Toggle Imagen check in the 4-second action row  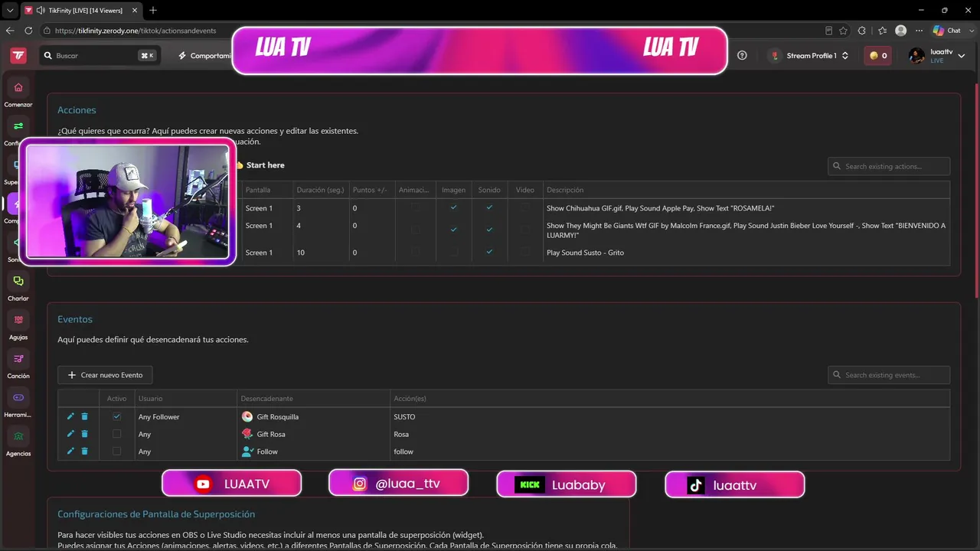coord(454,229)
